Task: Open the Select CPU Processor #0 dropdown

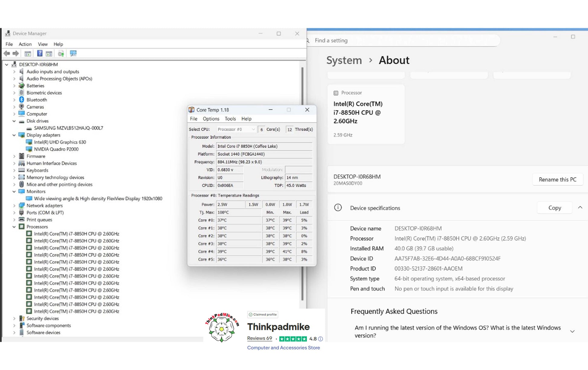Action: (236, 129)
